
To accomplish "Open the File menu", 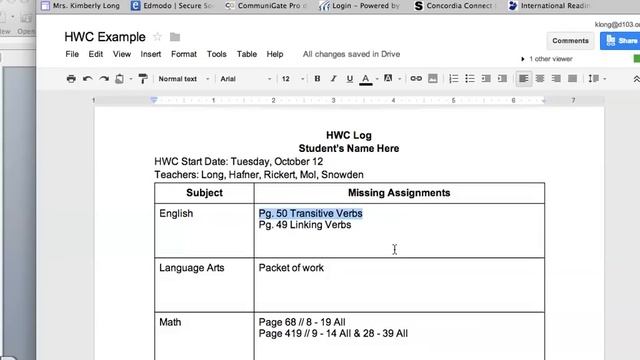I will 72,54.
